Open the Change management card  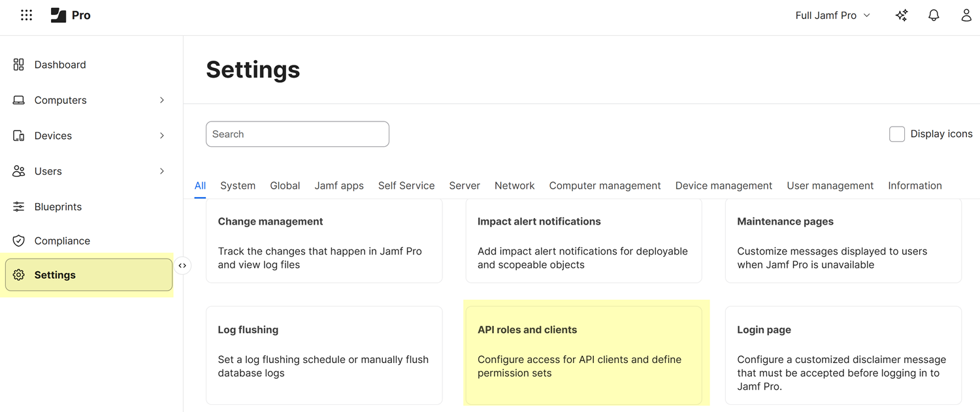(x=324, y=242)
